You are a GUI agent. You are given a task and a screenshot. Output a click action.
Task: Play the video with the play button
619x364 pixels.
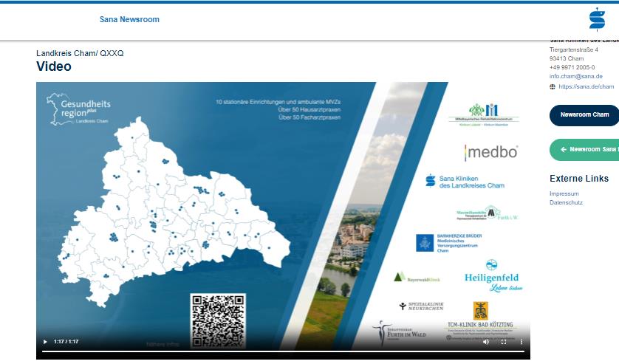(45, 342)
